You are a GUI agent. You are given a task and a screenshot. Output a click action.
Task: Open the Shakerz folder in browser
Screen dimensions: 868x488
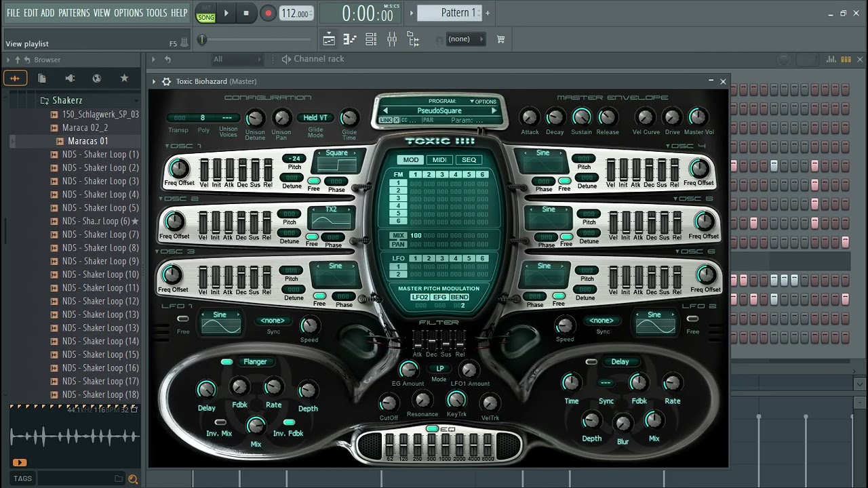[67, 100]
